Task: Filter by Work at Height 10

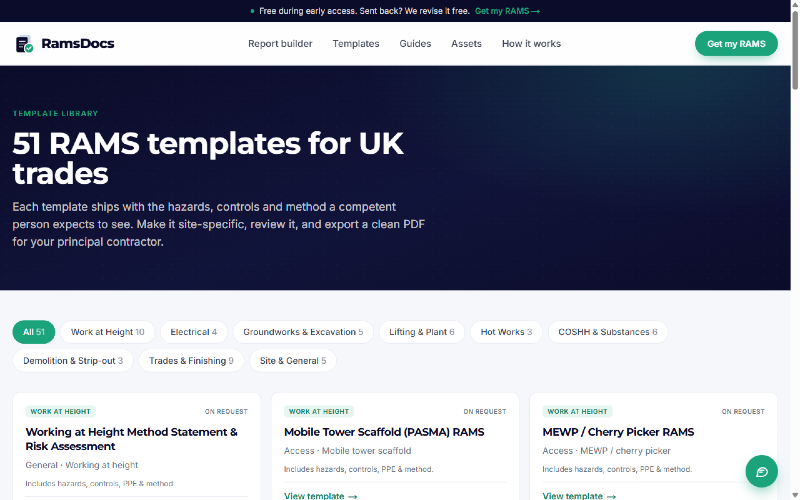Action: click(x=107, y=332)
